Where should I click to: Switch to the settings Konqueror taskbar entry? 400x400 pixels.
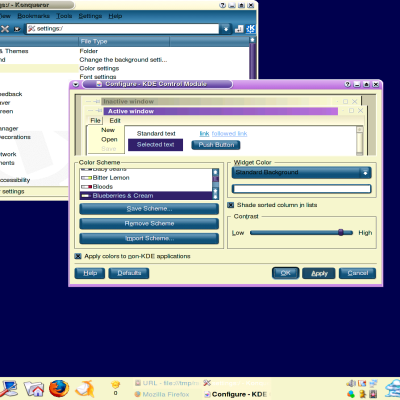tap(235, 383)
